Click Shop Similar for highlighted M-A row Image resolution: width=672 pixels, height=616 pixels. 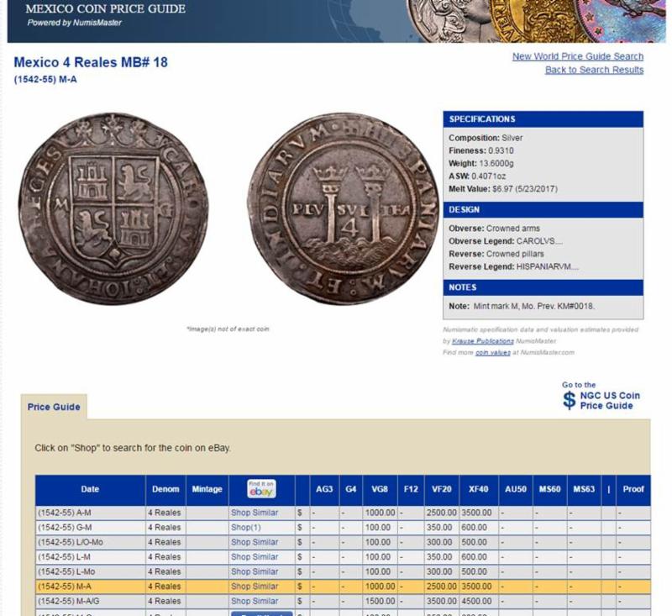pyautogui.click(x=255, y=587)
